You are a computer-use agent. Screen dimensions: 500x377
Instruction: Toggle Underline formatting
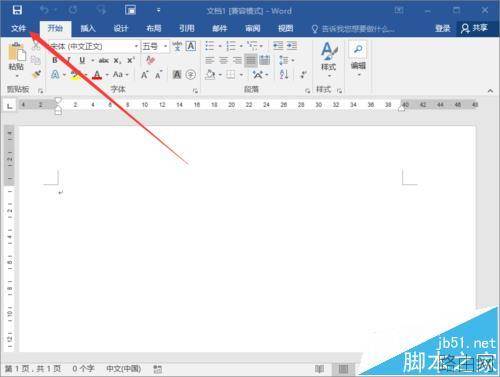point(82,60)
